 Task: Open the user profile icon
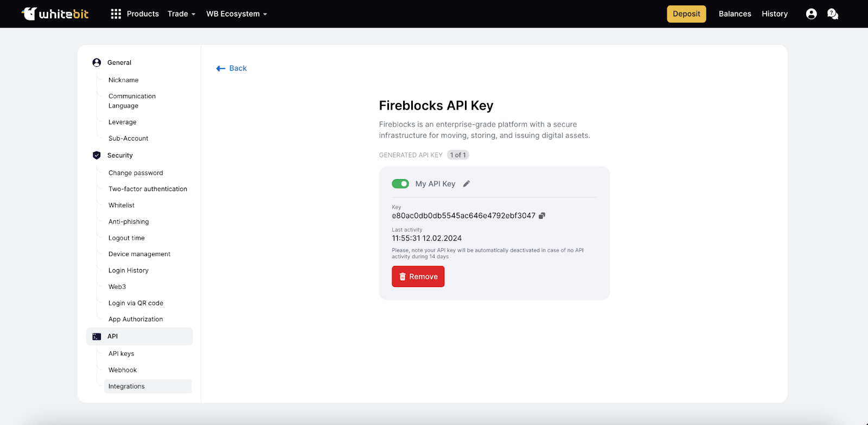811,14
